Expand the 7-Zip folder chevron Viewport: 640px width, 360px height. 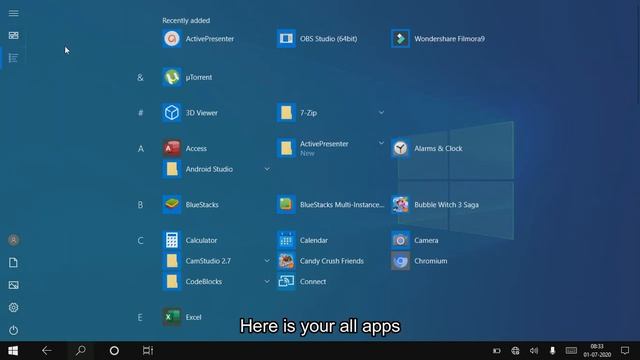click(x=381, y=112)
